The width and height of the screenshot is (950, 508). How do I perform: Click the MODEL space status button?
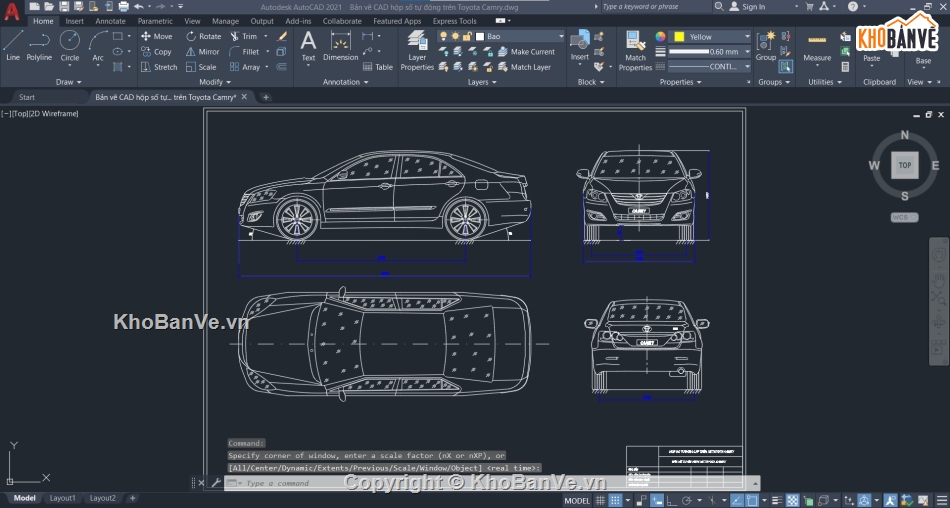[577, 500]
